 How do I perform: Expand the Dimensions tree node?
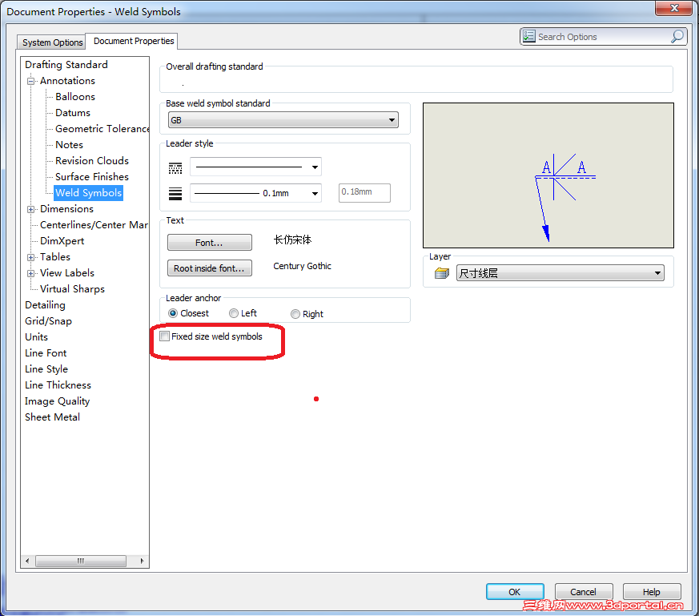coord(30,209)
